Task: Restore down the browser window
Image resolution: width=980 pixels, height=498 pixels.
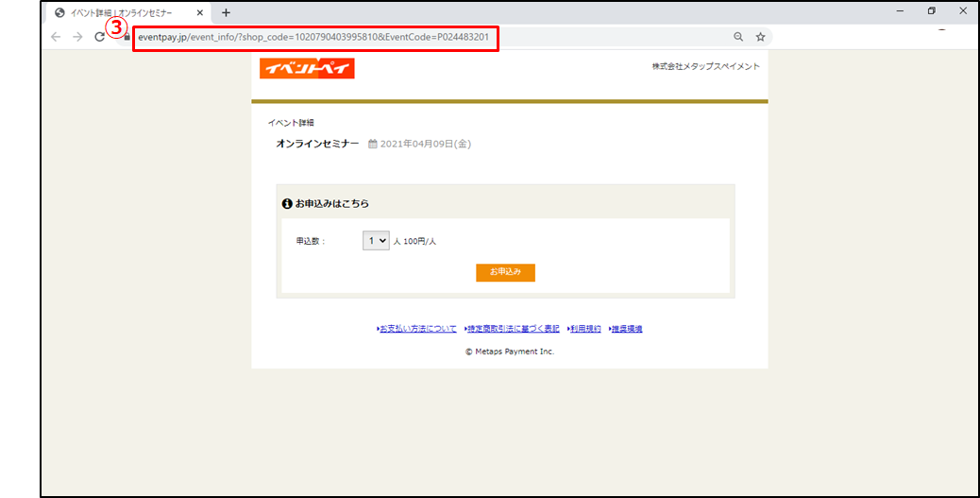Action: coord(931,11)
